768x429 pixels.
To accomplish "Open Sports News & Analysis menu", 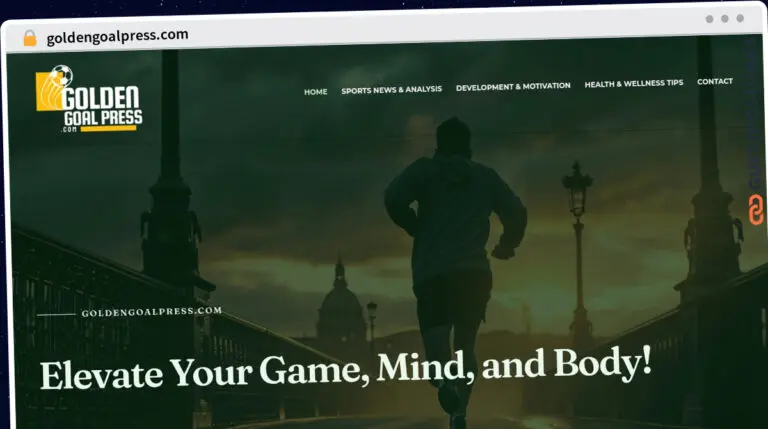I will coord(391,90).
